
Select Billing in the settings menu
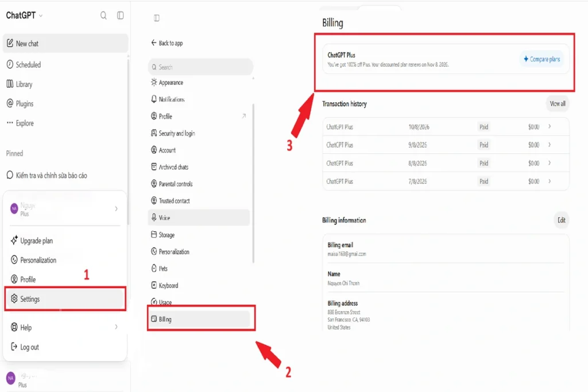pos(199,319)
